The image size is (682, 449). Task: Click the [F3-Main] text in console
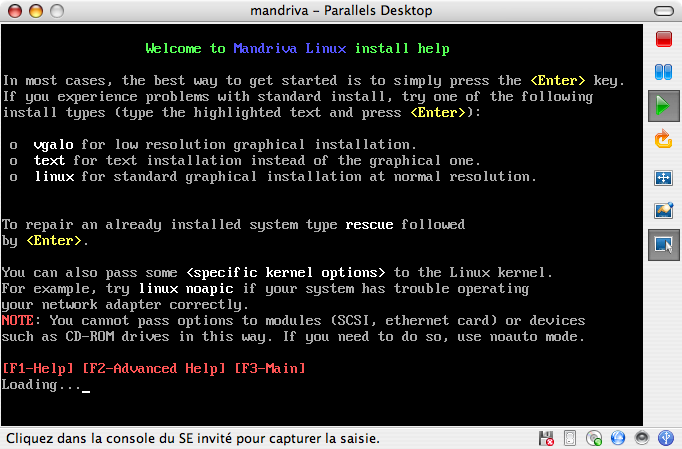pyautogui.click(x=270, y=369)
